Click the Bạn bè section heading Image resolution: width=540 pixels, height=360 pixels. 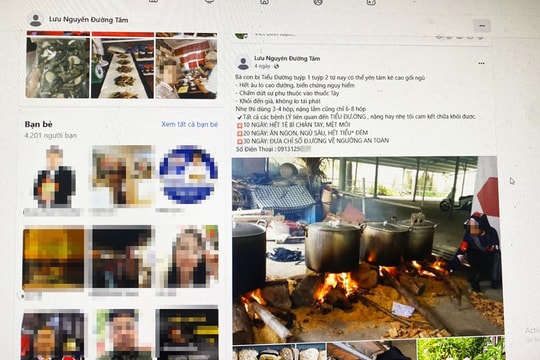click(38, 124)
